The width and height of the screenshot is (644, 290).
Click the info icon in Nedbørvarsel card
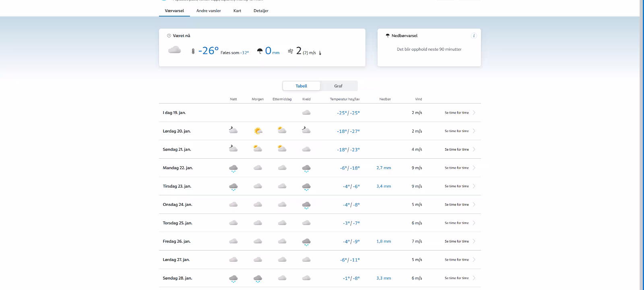click(474, 36)
